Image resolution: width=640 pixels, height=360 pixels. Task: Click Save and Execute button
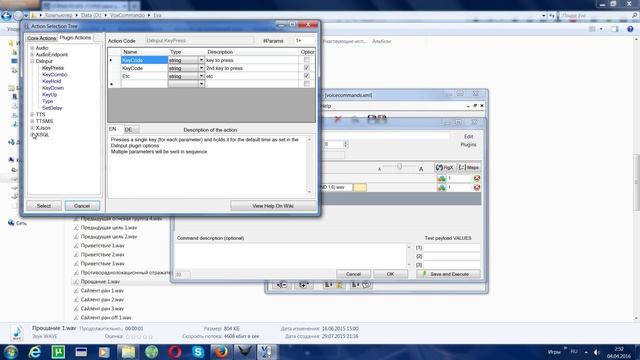448,274
